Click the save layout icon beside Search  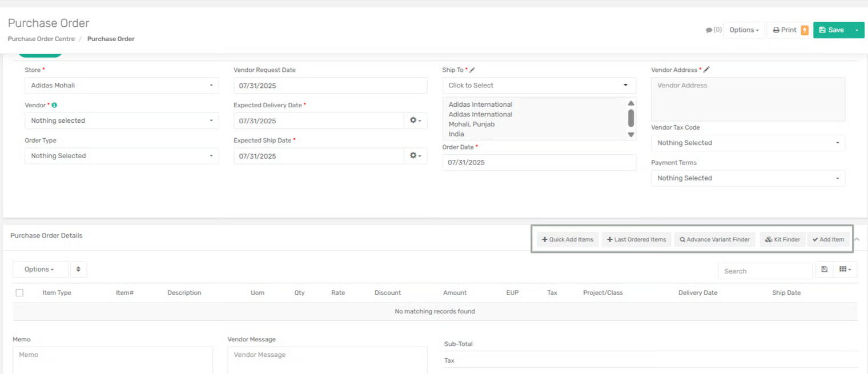[824, 270]
